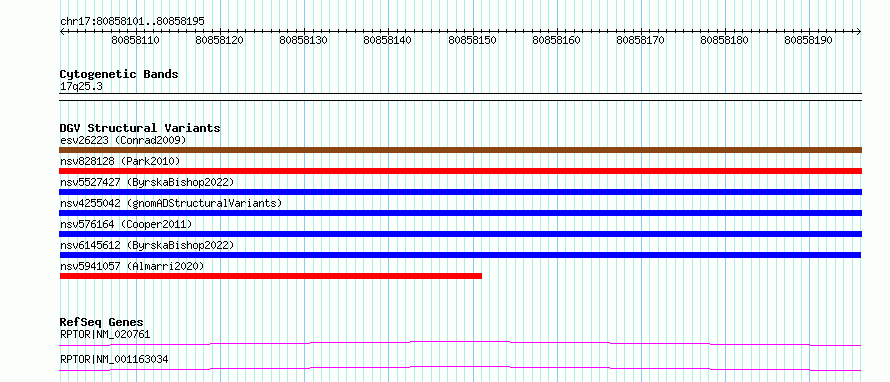This screenshot has width=890, height=382.
Task: Click the esv26223 (Conrad2009) variant label
Action: 123,140
